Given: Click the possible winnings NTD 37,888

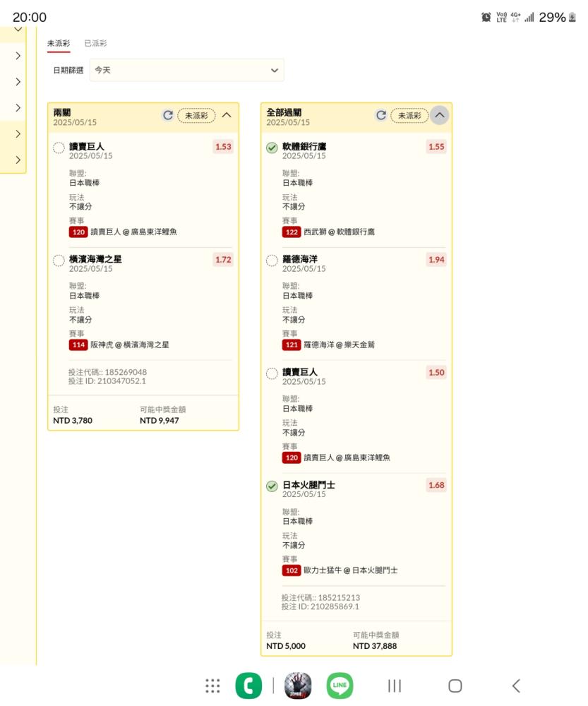Looking at the screenshot, I should 375,646.
